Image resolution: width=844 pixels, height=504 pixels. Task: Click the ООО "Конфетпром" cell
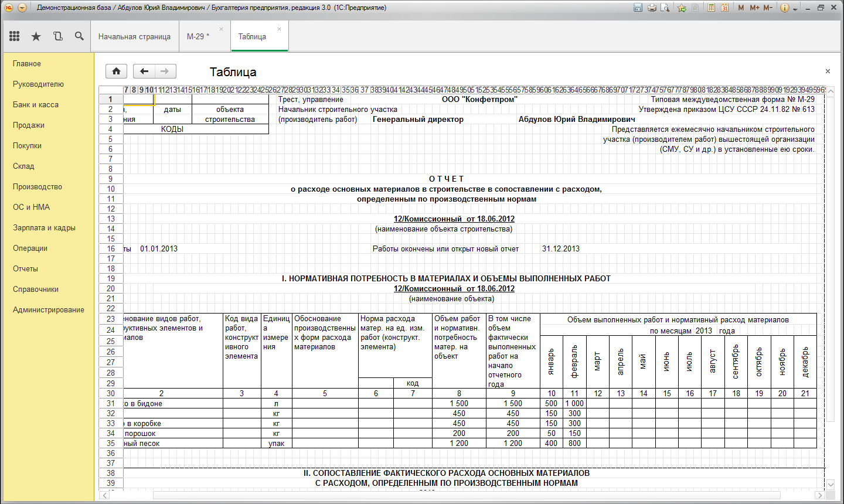point(479,99)
